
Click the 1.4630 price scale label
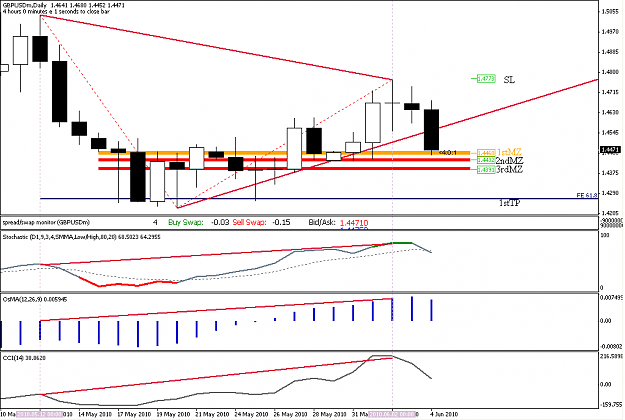tap(610, 112)
